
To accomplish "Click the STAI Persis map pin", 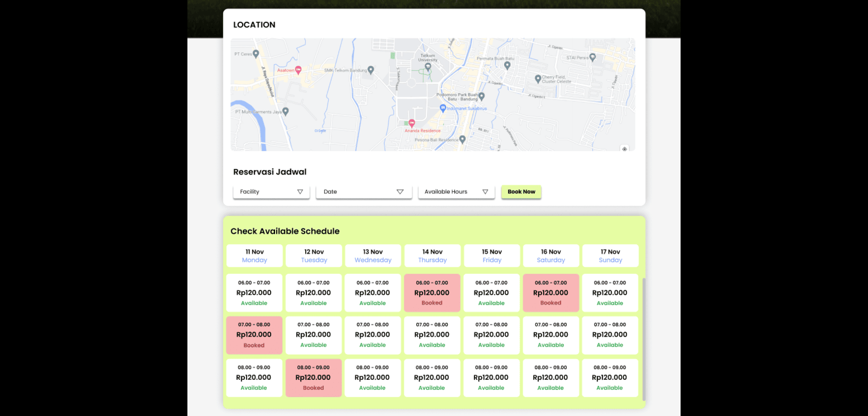I will (592, 57).
